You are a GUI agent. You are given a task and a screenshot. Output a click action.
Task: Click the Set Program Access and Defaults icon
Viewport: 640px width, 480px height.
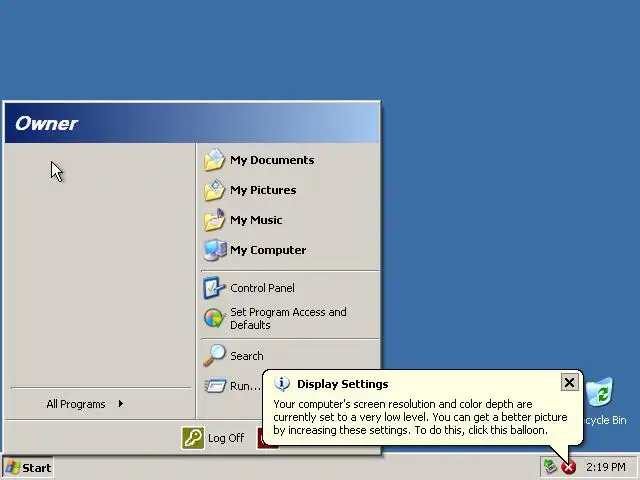214,318
